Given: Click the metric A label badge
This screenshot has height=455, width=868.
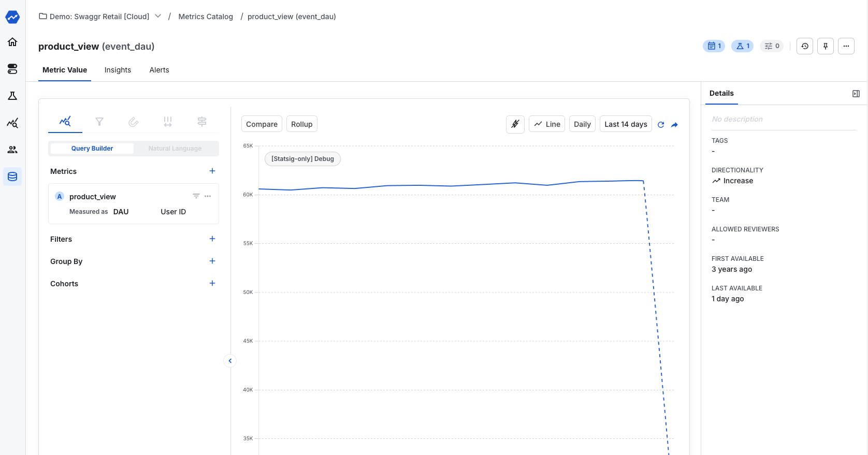Looking at the screenshot, I should (60, 196).
